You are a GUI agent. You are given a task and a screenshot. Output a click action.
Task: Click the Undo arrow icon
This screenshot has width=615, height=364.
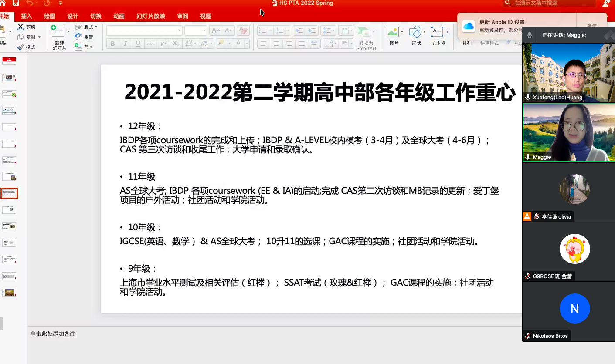coord(30,3)
